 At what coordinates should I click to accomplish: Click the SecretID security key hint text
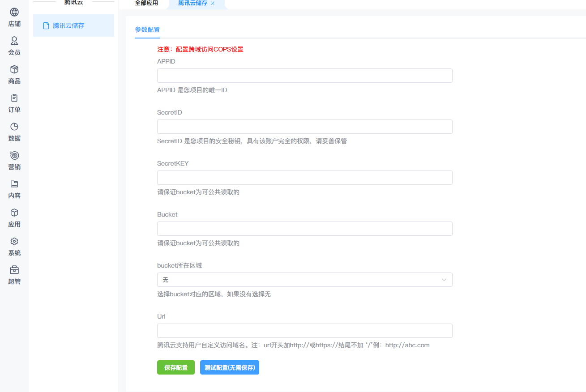252,141
